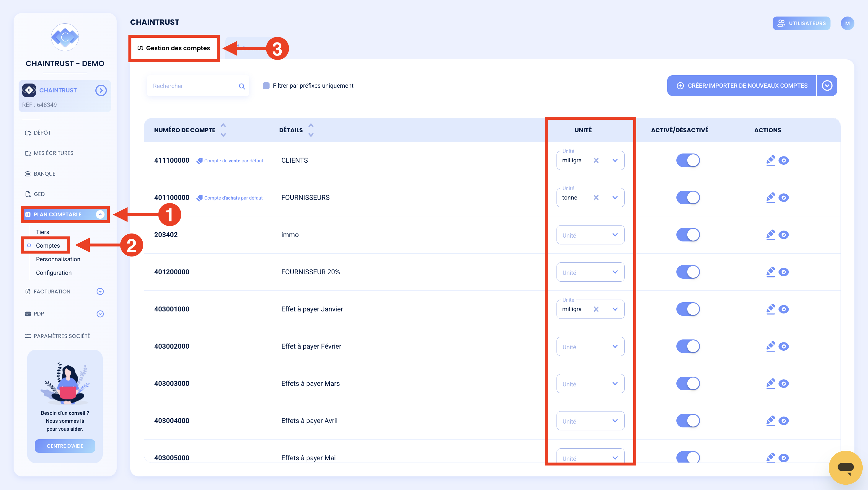Collapse the PLAN COMPTABLE section
The height and width of the screenshot is (490, 868).
point(100,214)
